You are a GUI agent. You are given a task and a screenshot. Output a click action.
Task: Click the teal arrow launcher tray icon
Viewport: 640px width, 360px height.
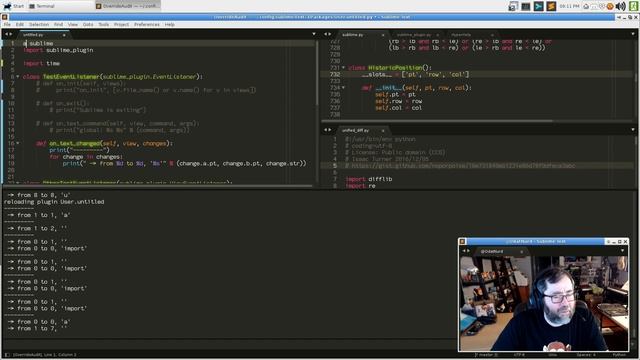click(x=538, y=6)
